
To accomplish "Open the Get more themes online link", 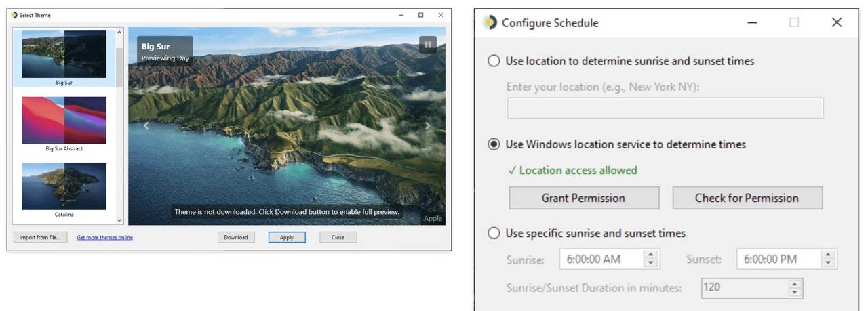I will [x=105, y=237].
